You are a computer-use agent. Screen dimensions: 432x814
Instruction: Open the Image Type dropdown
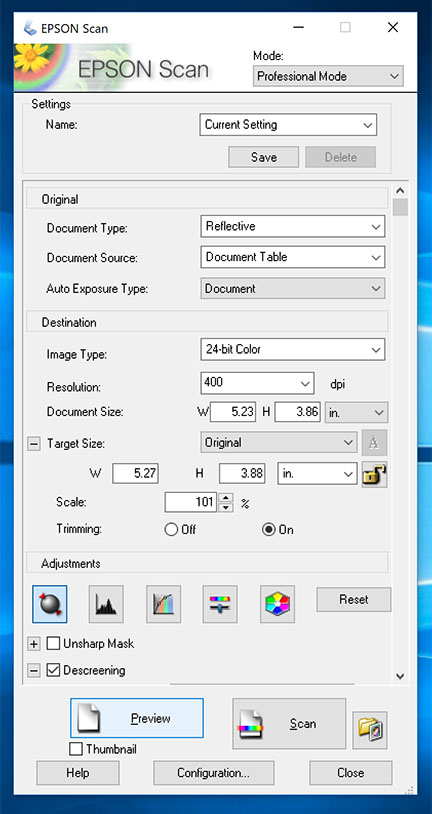click(293, 349)
